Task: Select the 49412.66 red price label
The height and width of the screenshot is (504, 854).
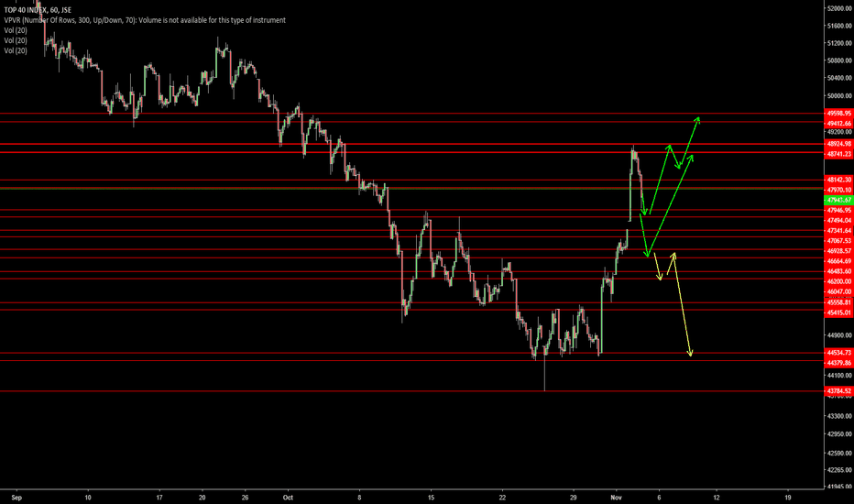Action: coord(838,124)
